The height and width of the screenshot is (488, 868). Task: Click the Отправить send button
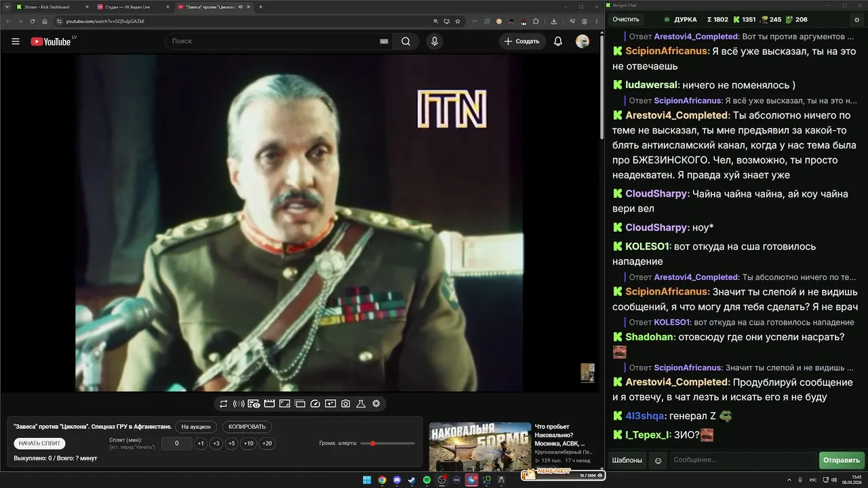click(842, 460)
